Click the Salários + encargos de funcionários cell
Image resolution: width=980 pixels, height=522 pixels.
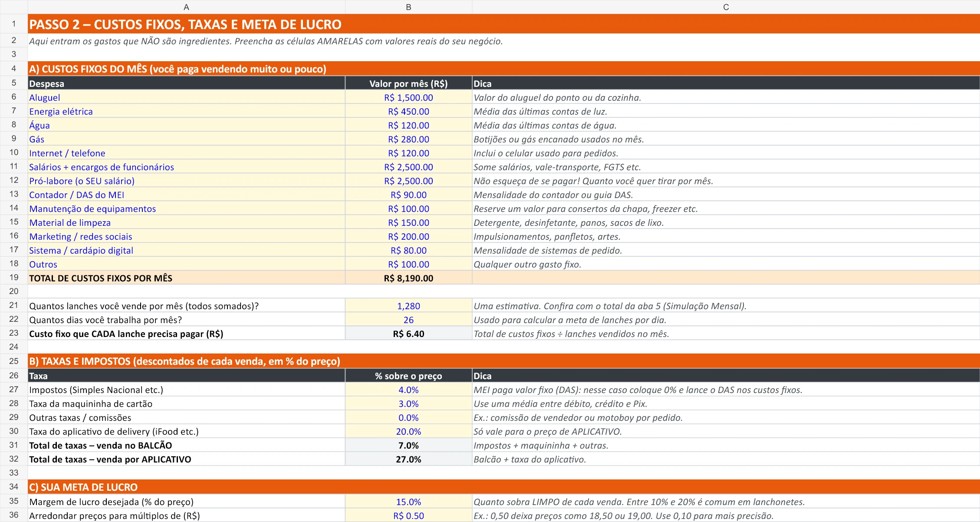186,167
